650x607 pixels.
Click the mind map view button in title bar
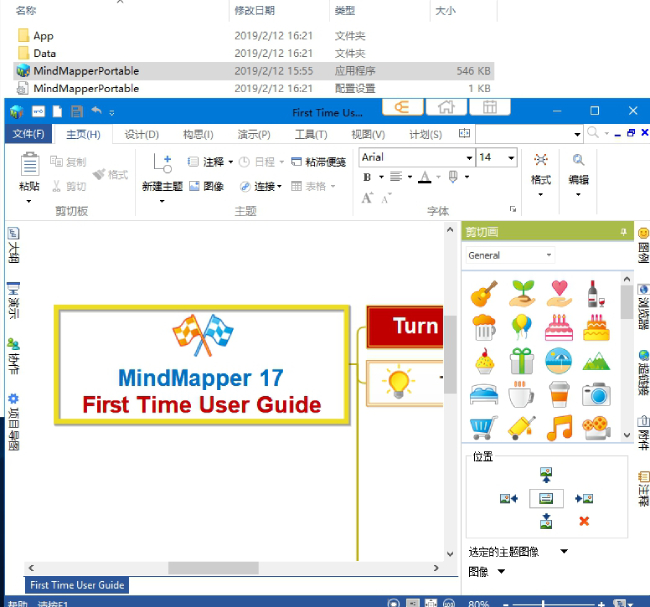[403, 107]
